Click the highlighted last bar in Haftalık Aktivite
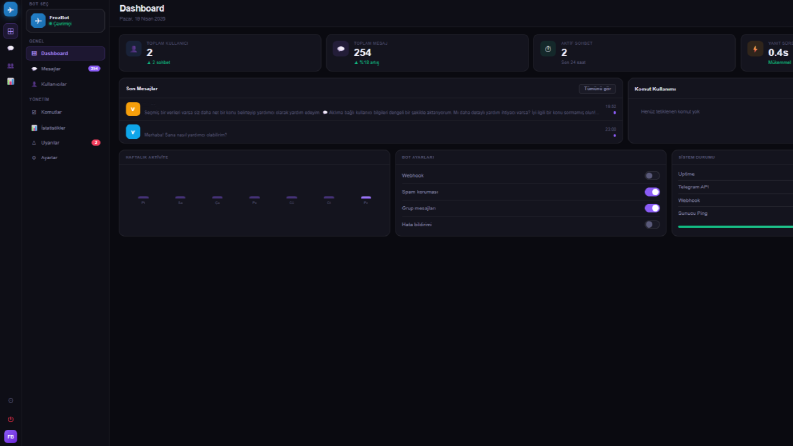The image size is (793, 446). (x=366, y=198)
